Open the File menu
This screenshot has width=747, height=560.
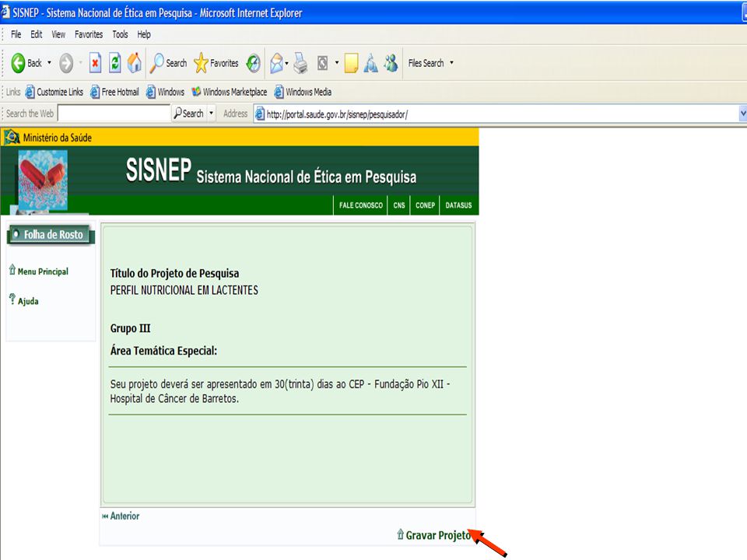[x=16, y=34]
